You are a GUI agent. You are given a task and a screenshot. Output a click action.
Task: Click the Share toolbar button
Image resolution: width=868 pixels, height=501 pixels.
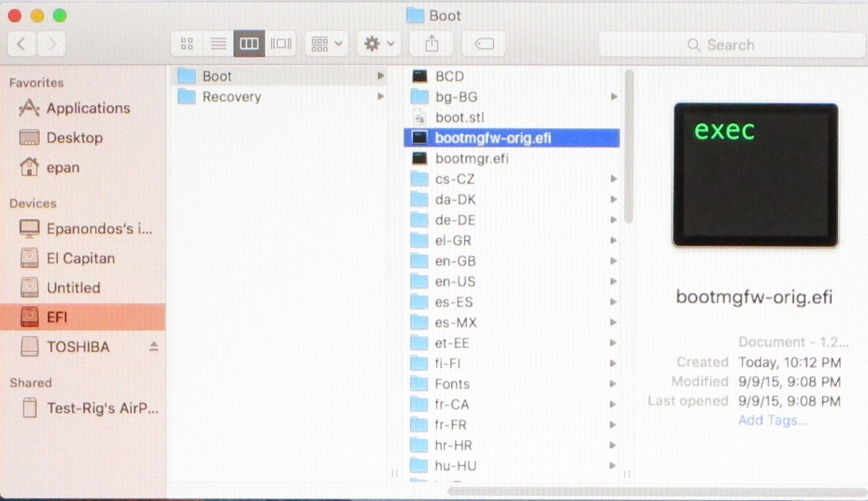pos(432,44)
